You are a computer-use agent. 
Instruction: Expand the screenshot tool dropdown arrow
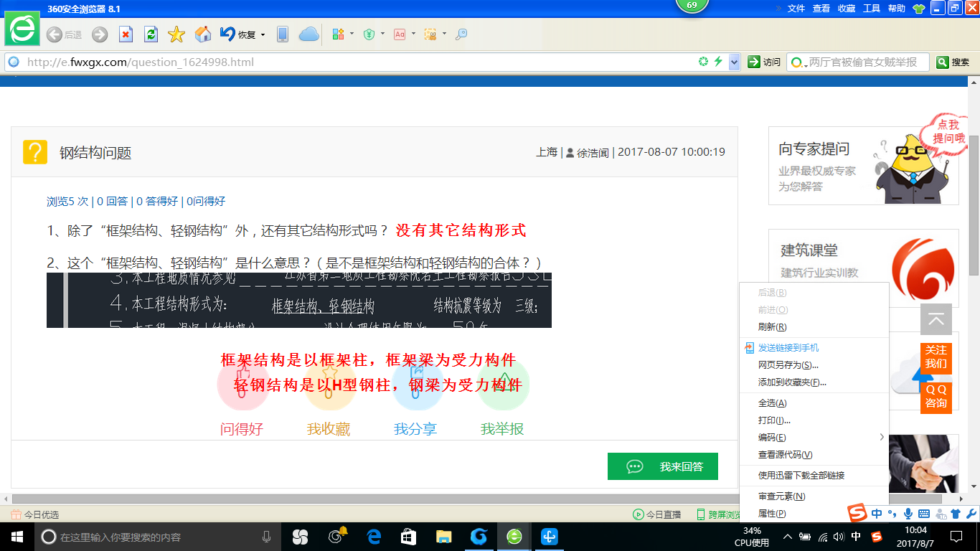[444, 34]
